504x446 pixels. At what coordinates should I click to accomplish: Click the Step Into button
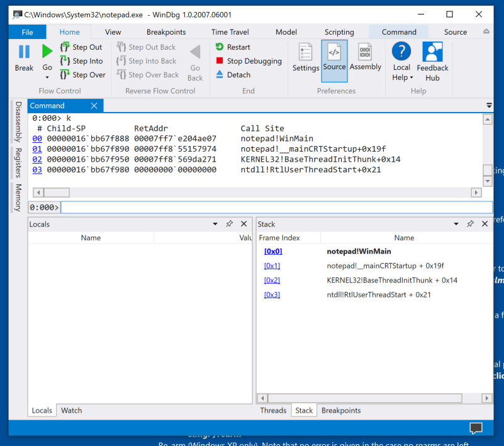click(81, 61)
